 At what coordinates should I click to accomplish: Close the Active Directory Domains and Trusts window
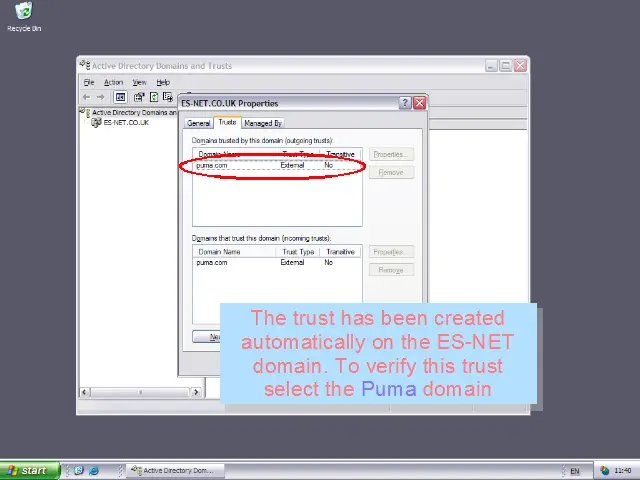(x=520, y=65)
